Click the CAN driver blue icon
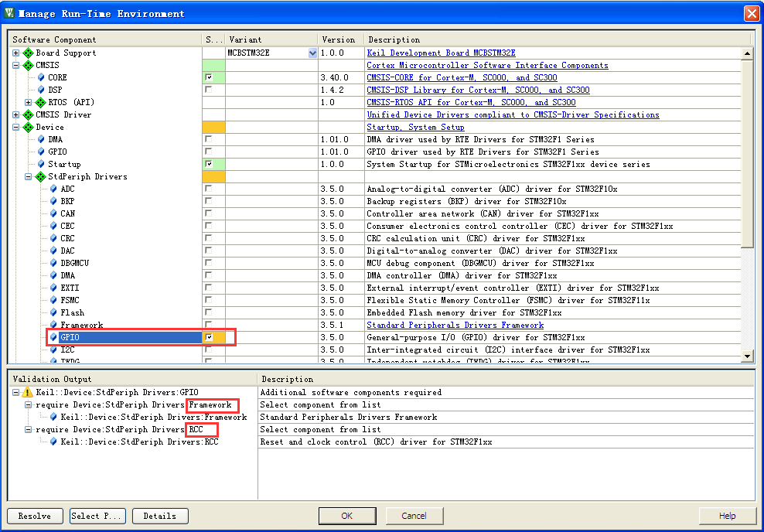 [53, 214]
